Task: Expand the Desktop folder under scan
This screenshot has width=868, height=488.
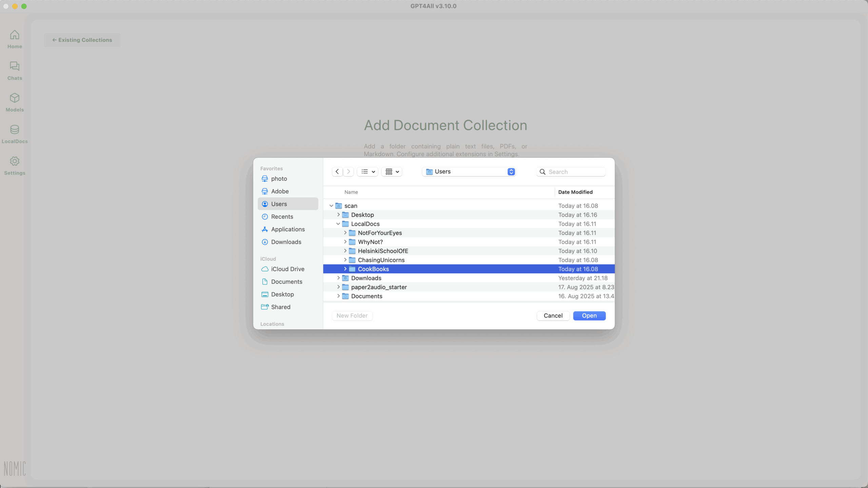Action: (338, 215)
